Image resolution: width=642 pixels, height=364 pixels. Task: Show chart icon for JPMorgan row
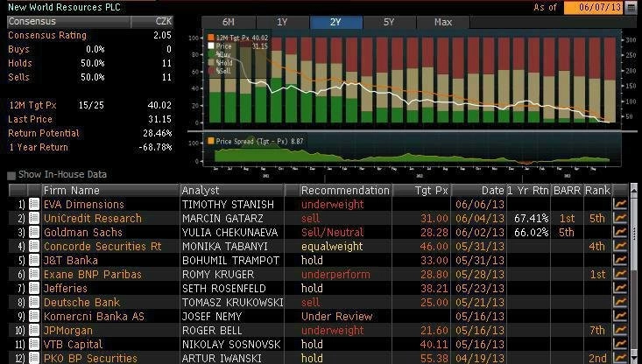click(620, 330)
